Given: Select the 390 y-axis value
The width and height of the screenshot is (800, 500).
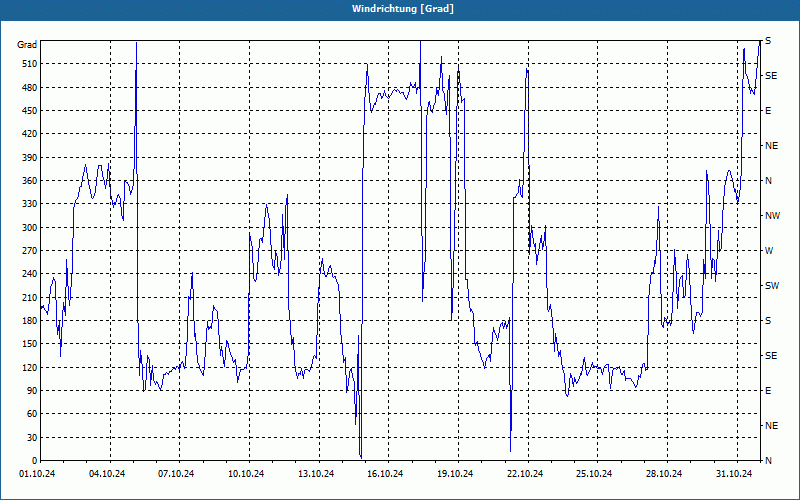Looking at the screenshot, I should (30, 157).
